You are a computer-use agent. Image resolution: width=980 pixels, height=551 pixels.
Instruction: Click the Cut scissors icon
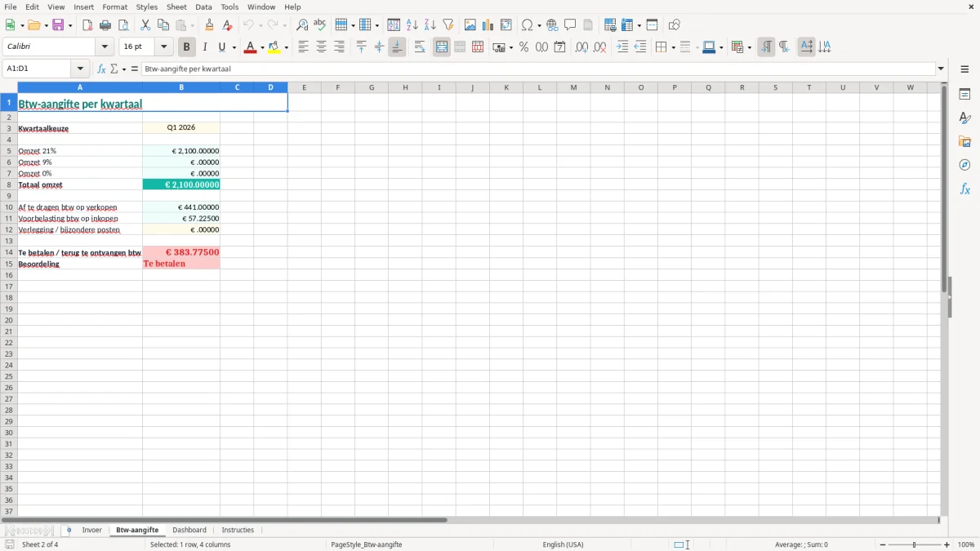point(145,25)
